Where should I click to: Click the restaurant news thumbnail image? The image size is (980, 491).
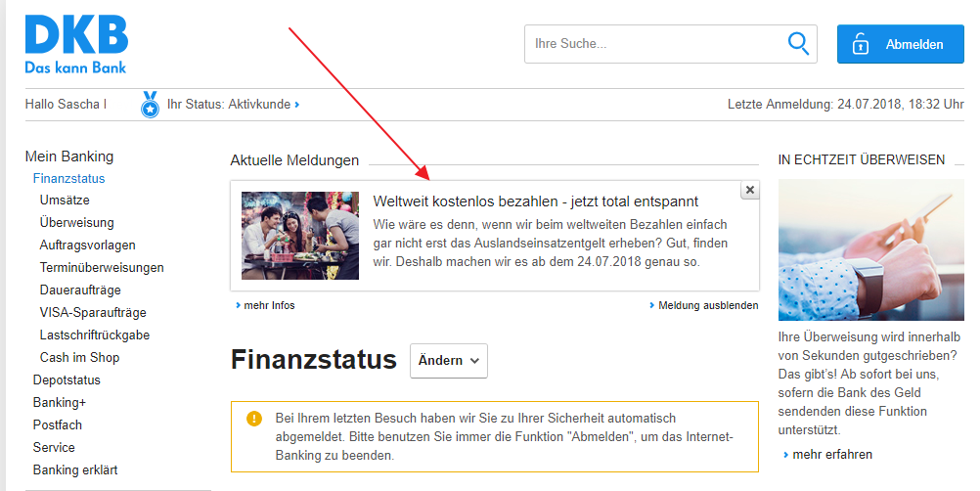299,236
